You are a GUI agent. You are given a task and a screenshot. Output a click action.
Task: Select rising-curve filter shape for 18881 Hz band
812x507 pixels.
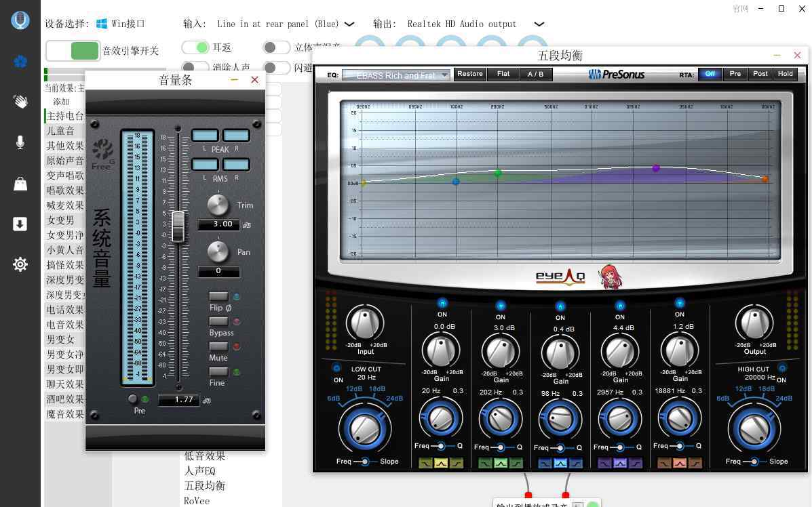[695, 463]
